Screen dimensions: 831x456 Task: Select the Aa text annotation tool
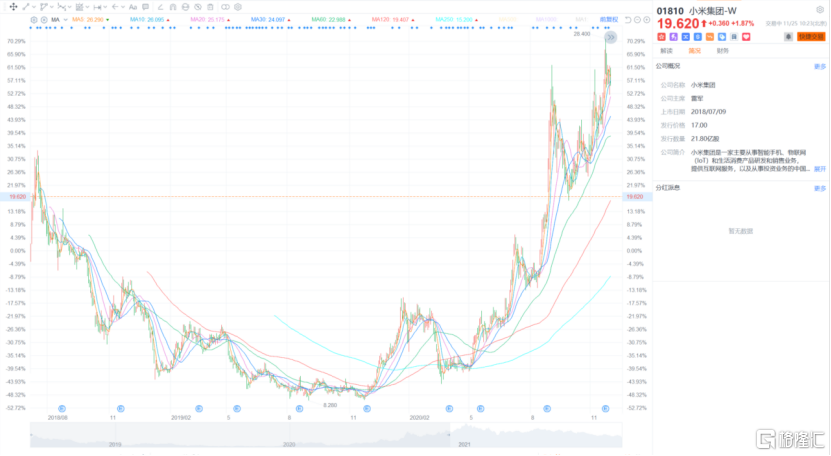[x=133, y=7]
